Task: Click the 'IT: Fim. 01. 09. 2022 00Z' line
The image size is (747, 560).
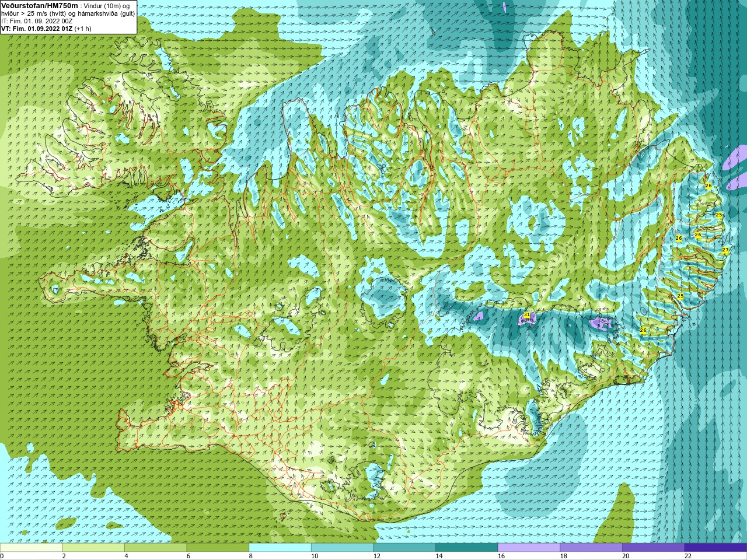Action: pyautogui.click(x=37, y=21)
